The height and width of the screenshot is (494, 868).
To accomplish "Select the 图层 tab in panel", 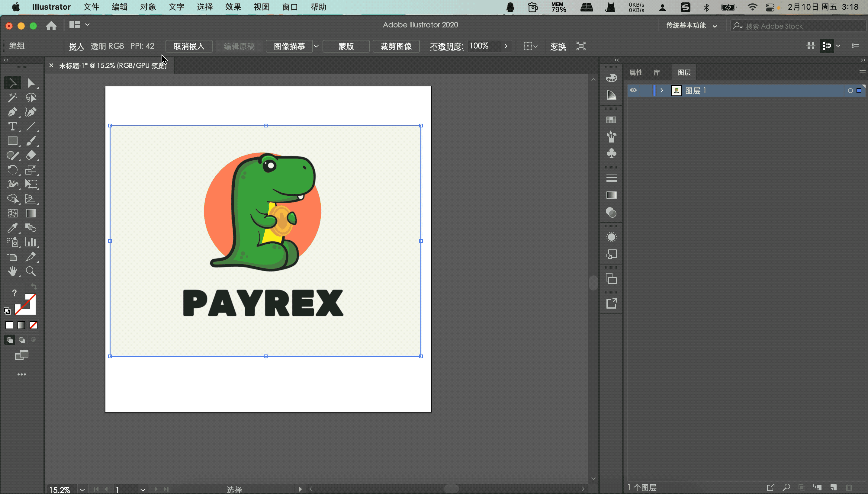I will pos(684,72).
